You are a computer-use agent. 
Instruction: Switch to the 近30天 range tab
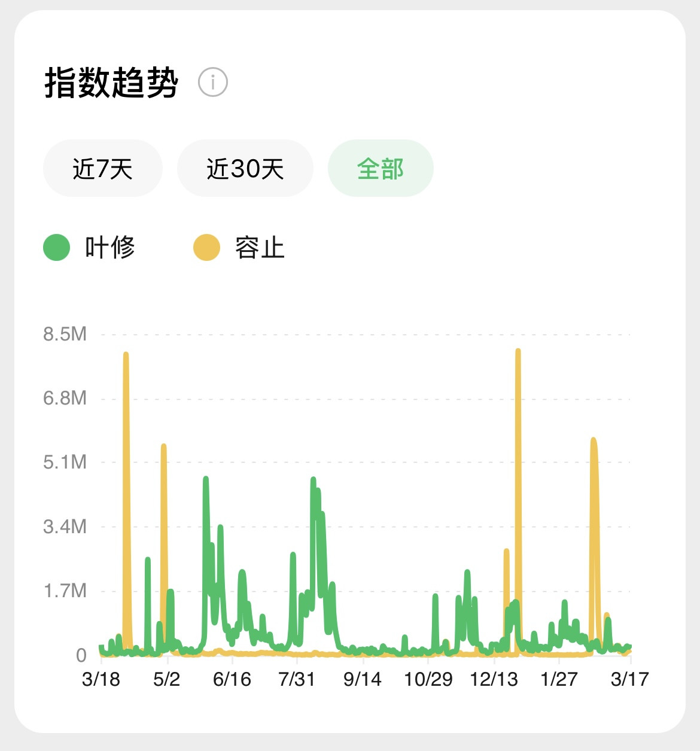pyautogui.click(x=245, y=168)
